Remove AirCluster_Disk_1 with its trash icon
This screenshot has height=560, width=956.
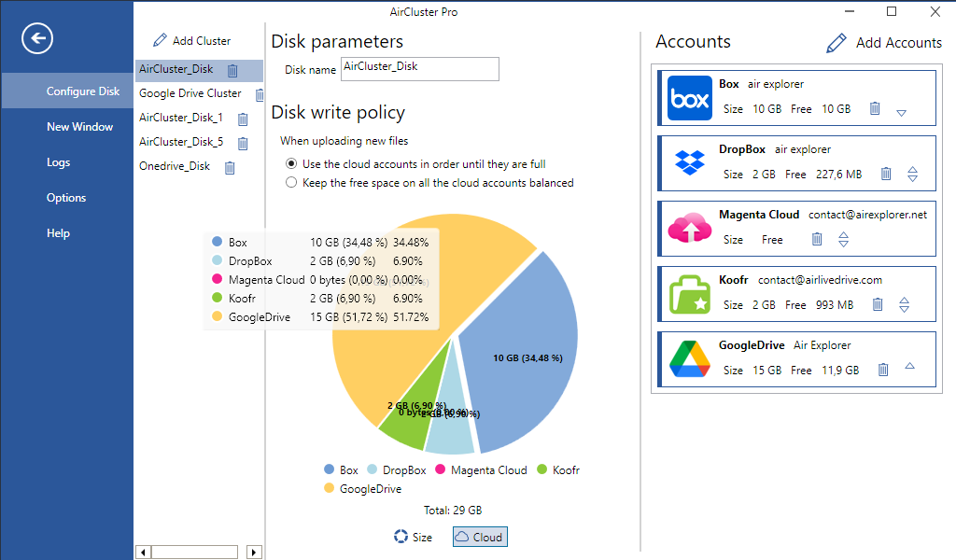tap(243, 119)
